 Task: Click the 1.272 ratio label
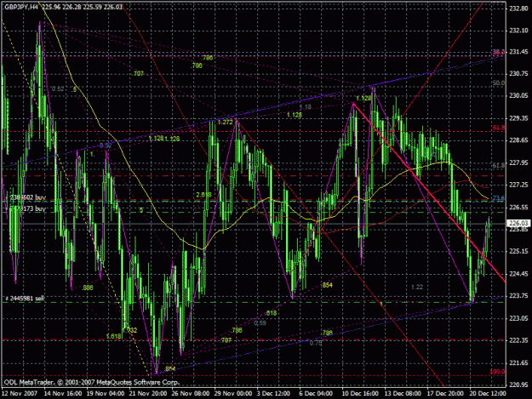pos(226,123)
